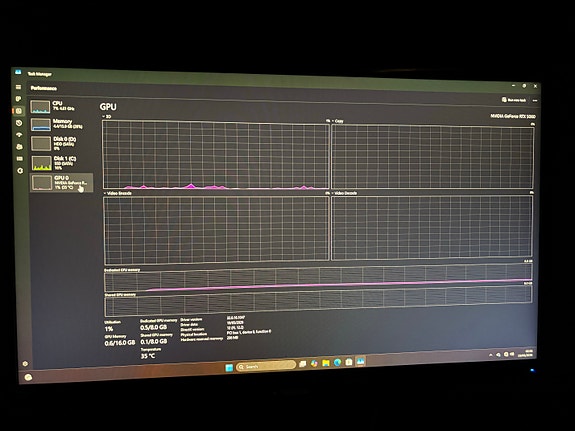This screenshot has height=431, width=575.
Task: Expand the system tray hidden icons chevron
Action: coord(491,355)
